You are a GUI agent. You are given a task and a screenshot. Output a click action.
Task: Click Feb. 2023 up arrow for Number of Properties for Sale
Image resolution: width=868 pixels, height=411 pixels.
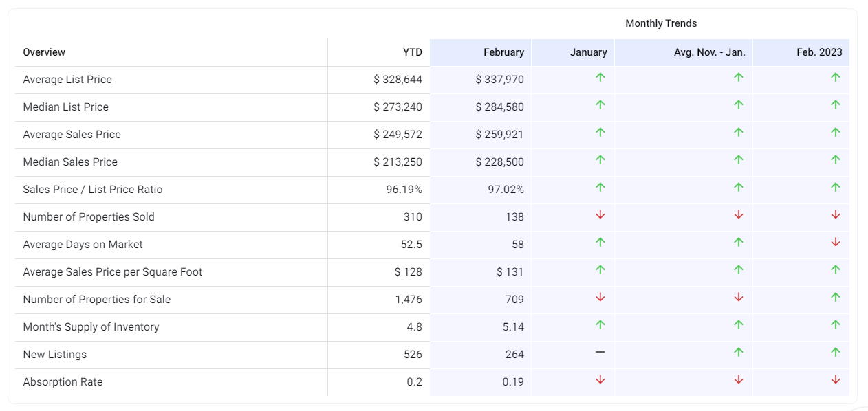835,298
